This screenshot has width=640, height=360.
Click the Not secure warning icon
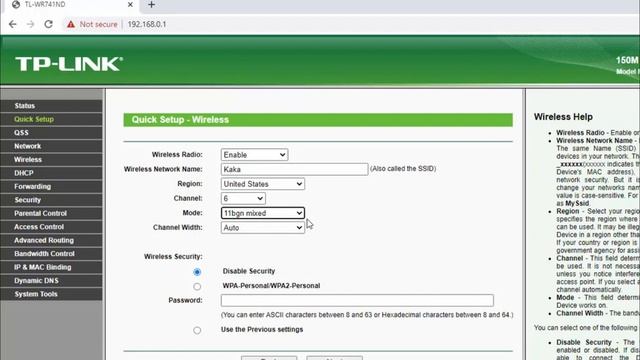point(71,24)
